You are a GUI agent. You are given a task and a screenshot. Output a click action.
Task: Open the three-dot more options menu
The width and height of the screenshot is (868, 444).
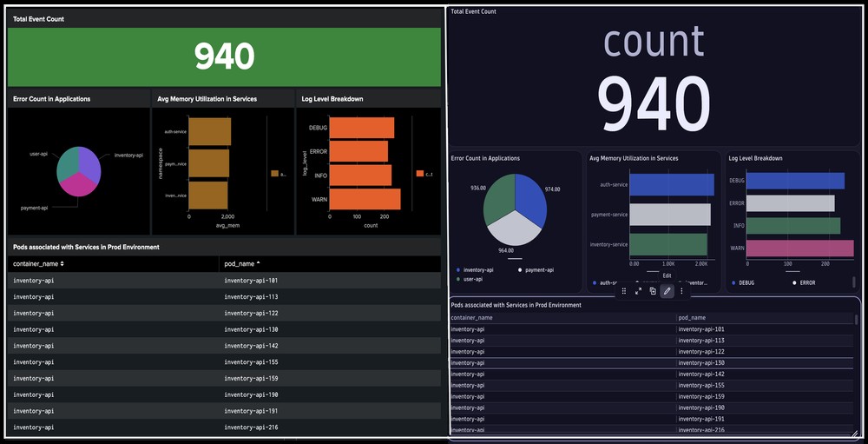pyautogui.click(x=681, y=291)
